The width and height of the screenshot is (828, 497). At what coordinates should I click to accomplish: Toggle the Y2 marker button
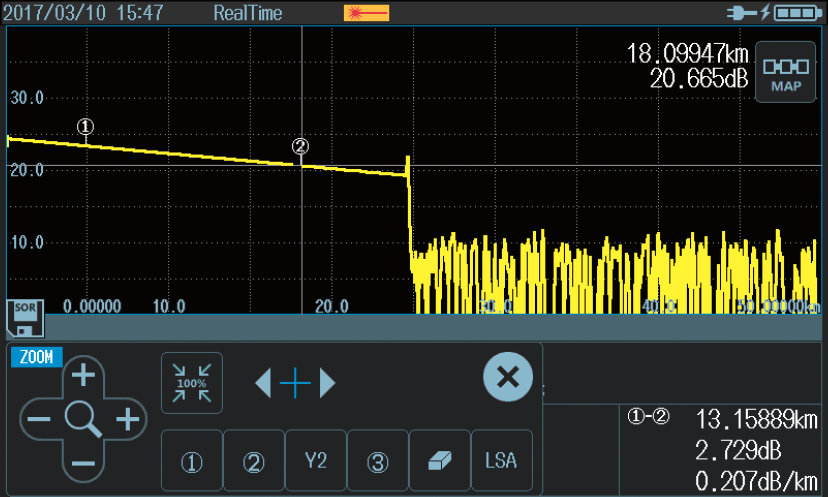pos(316,461)
